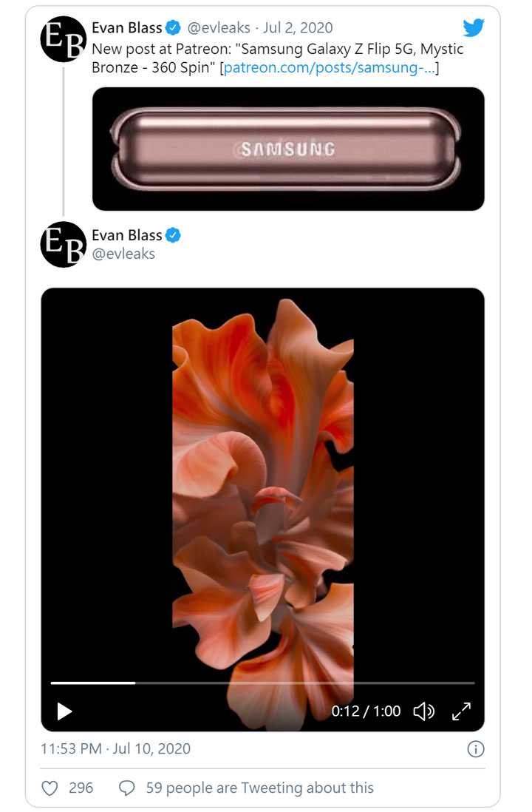
Task: Click the info circle icon
Action: pos(476,749)
